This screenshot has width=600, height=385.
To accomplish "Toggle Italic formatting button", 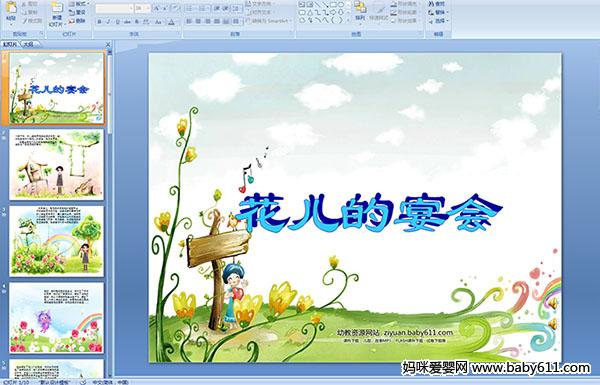I will point(109,22).
